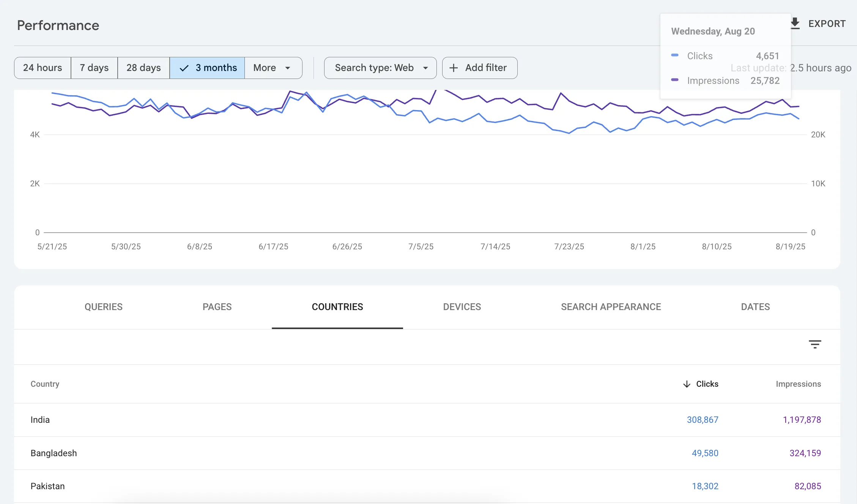Sort table by the Clicks column header

click(x=707, y=384)
